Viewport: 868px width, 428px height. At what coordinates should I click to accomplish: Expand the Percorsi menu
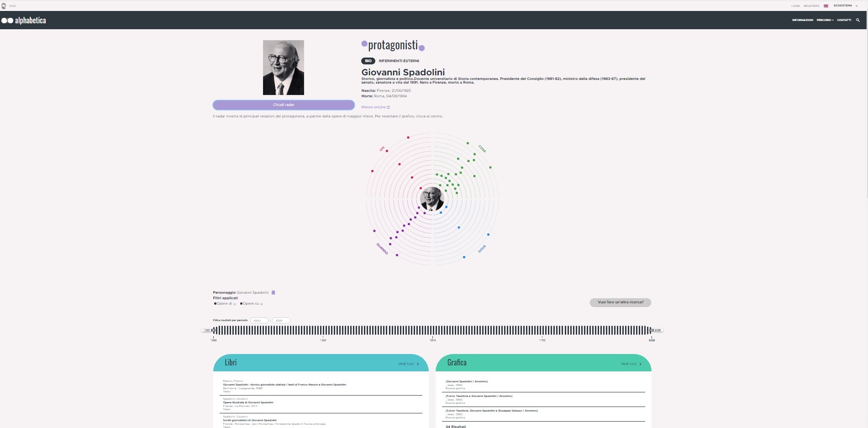point(825,20)
